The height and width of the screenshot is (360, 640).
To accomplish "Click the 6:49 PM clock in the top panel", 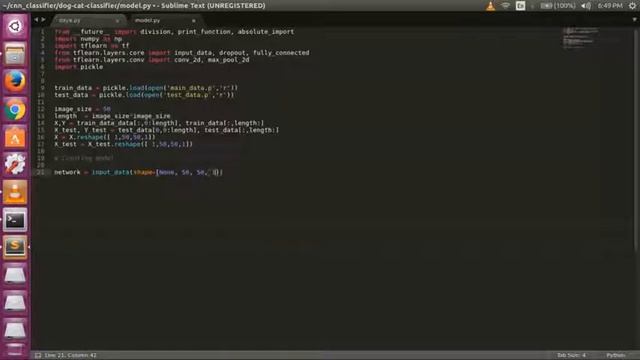I will (610, 6).
